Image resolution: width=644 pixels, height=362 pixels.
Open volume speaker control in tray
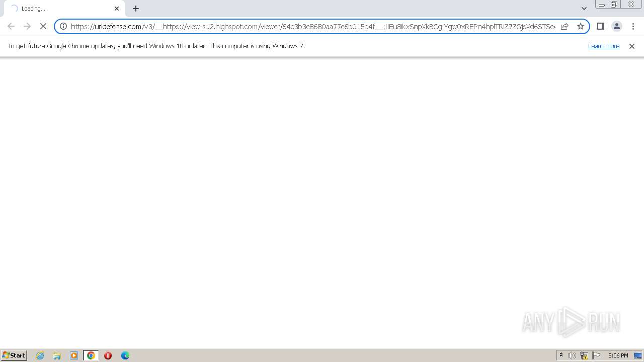[x=572, y=355]
